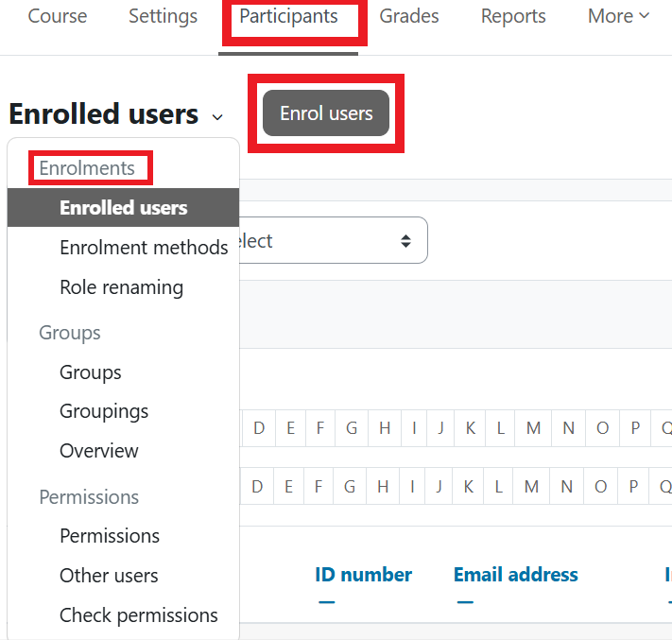Filter first name by letter M
The width and height of the screenshot is (672, 640).
point(533,428)
